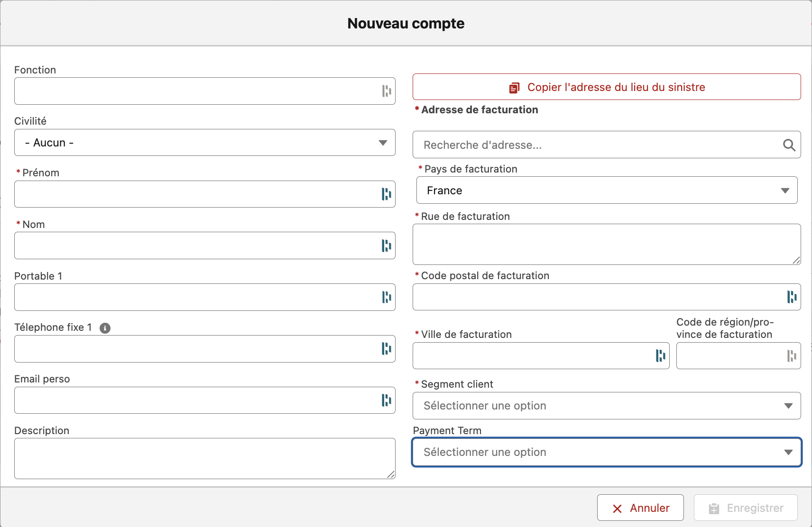
Task: Click the copy icon in Copier l'adresse button
Action: point(515,88)
